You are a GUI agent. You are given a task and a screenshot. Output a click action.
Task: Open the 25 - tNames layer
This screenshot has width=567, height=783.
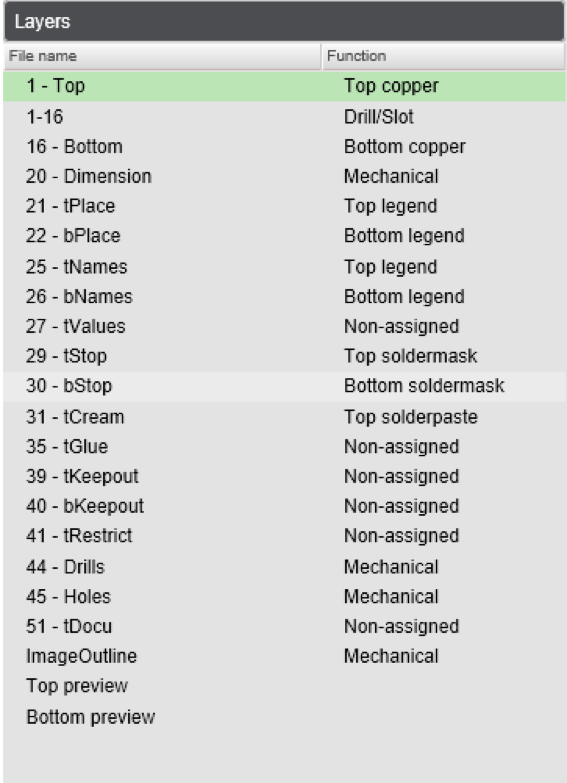tap(284, 267)
